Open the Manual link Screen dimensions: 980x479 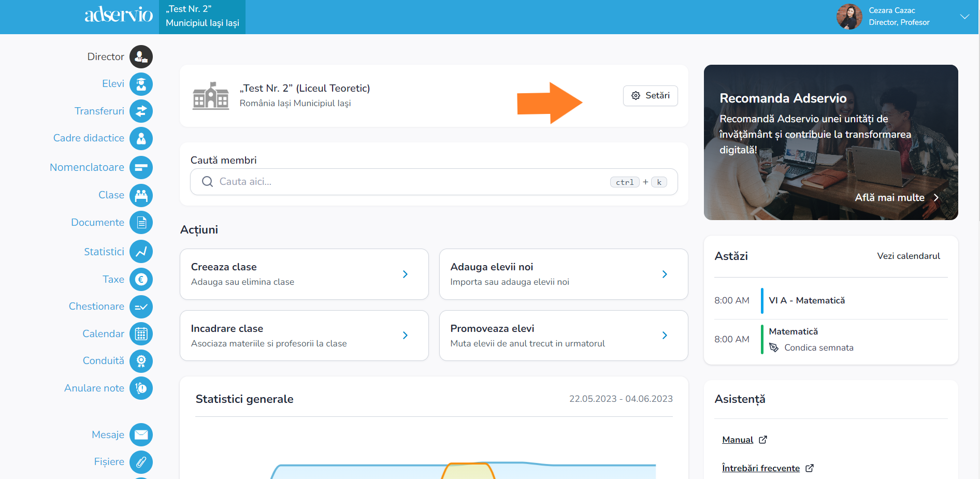coord(738,440)
